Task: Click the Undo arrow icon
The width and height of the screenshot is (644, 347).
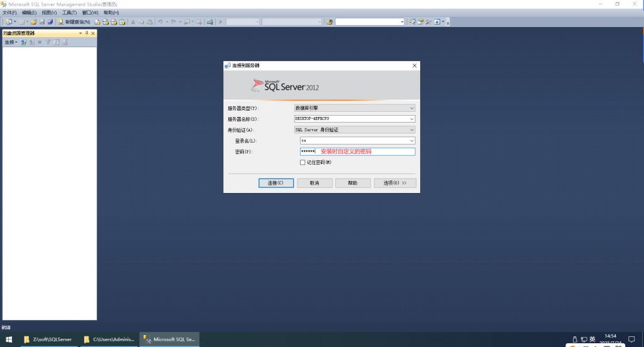Action: point(160,22)
